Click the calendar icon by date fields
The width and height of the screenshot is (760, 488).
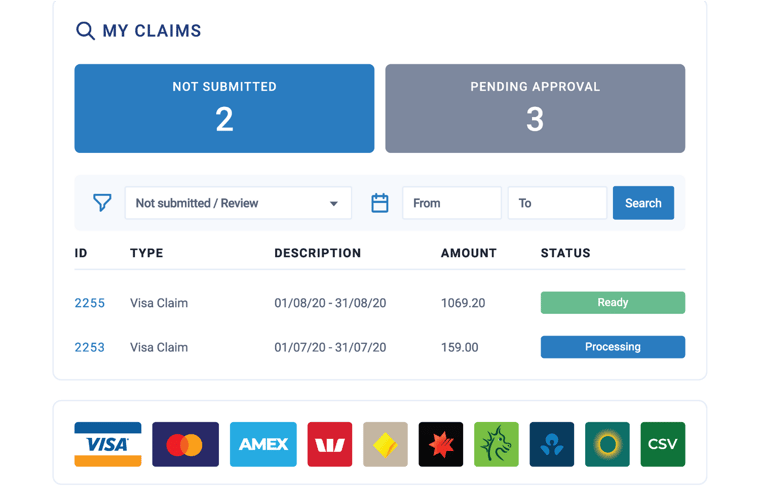[x=380, y=203]
